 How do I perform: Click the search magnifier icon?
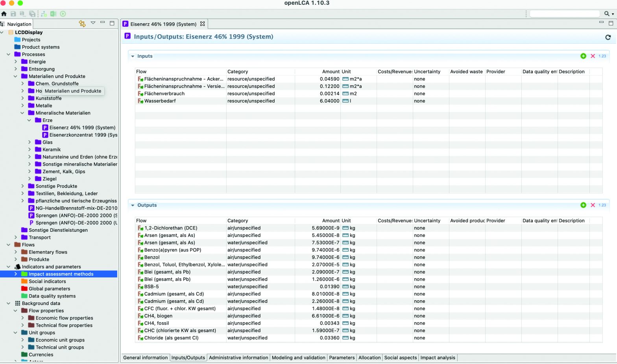[x=607, y=14]
